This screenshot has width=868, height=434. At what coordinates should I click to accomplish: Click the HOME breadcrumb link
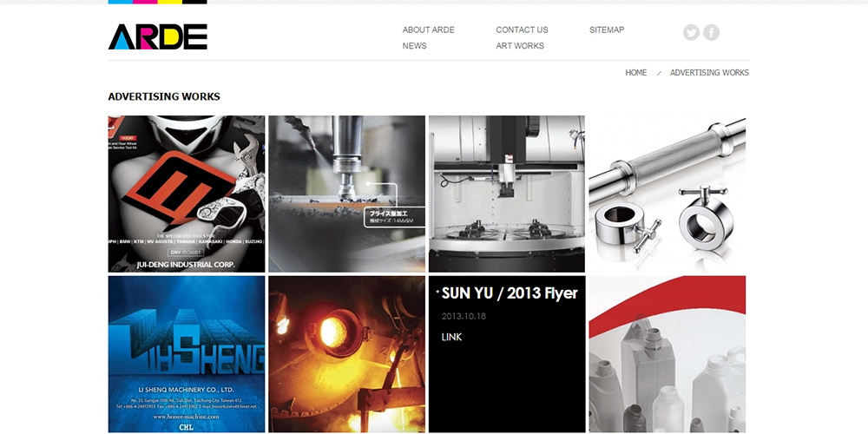click(636, 73)
